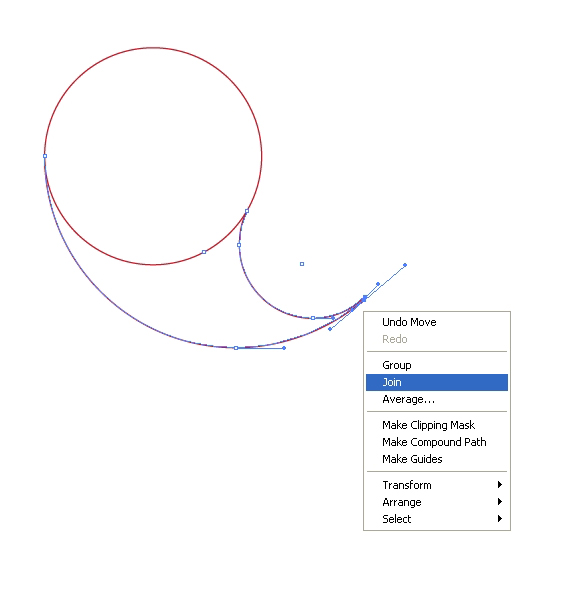Choose Join in the context menu
Screen dimensions: 580x600
click(x=437, y=382)
